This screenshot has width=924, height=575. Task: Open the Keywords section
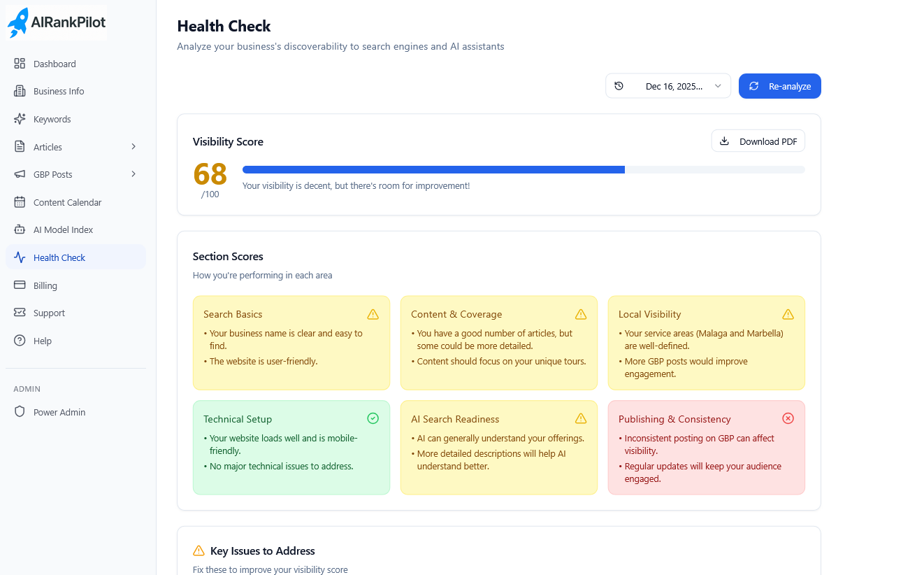pos(75,119)
